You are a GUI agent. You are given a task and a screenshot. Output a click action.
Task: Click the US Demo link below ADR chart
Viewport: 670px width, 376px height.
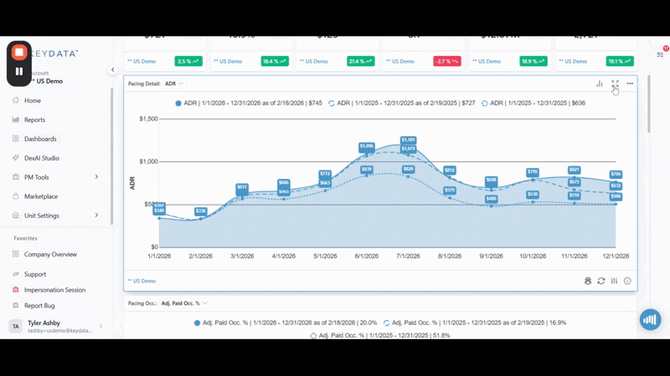(x=142, y=281)
